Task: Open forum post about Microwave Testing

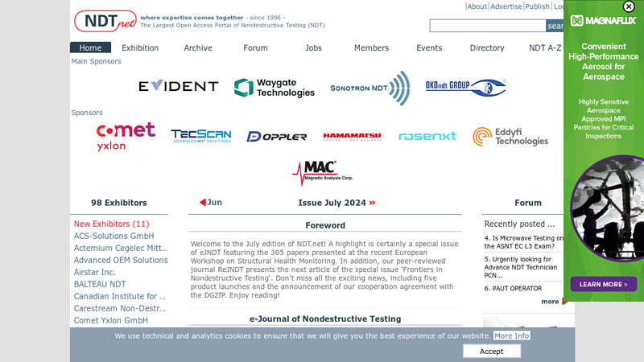Action: [524, 242]
